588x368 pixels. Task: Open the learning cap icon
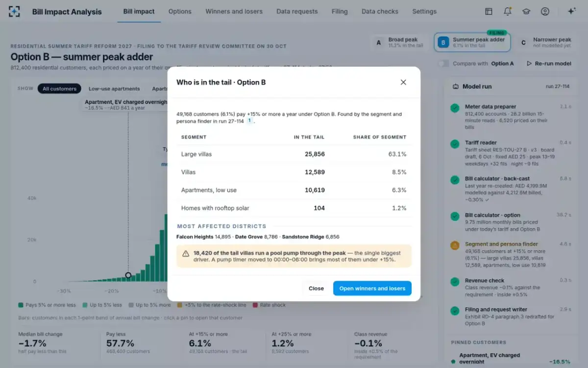pyautogui.click(x=526, y=11)
